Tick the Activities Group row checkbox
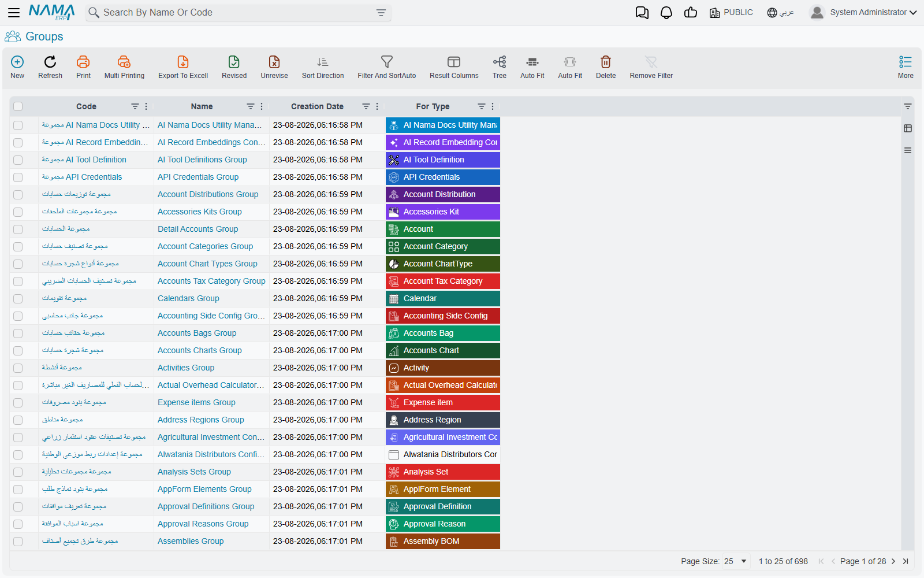The width and height of the screenshot is (924, 578). click(x=18, y=368)
